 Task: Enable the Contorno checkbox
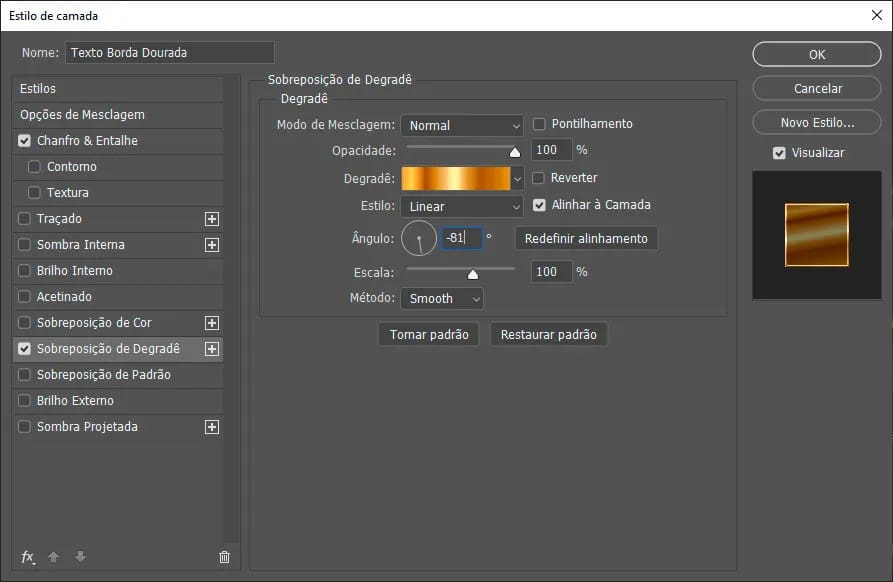click(35, 167)
